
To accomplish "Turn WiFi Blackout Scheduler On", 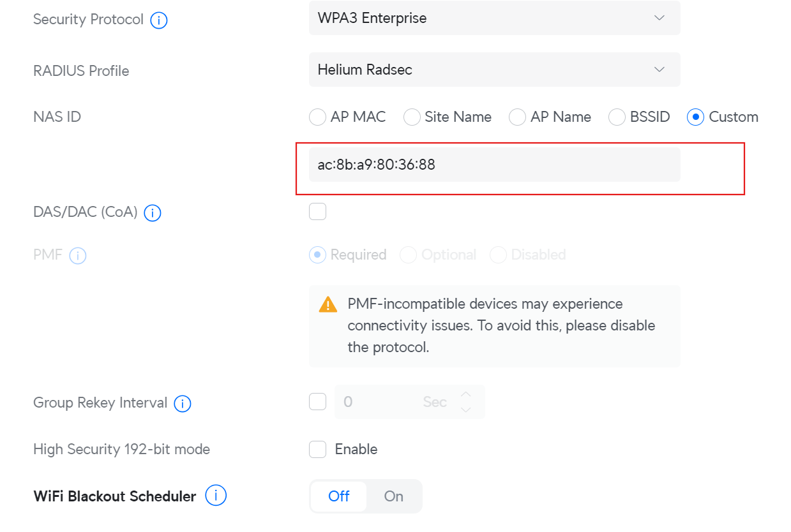I will [x=393, y=496].
